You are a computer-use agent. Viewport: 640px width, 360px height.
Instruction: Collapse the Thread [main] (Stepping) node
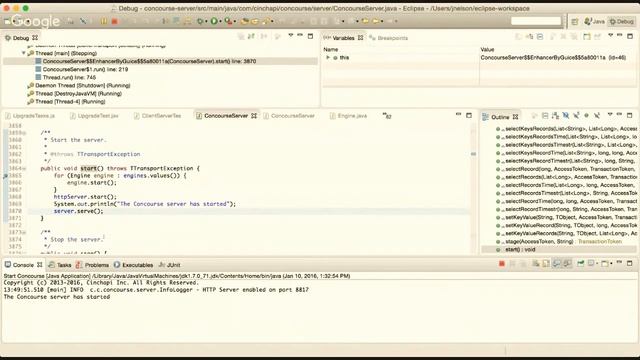[23, 53]
